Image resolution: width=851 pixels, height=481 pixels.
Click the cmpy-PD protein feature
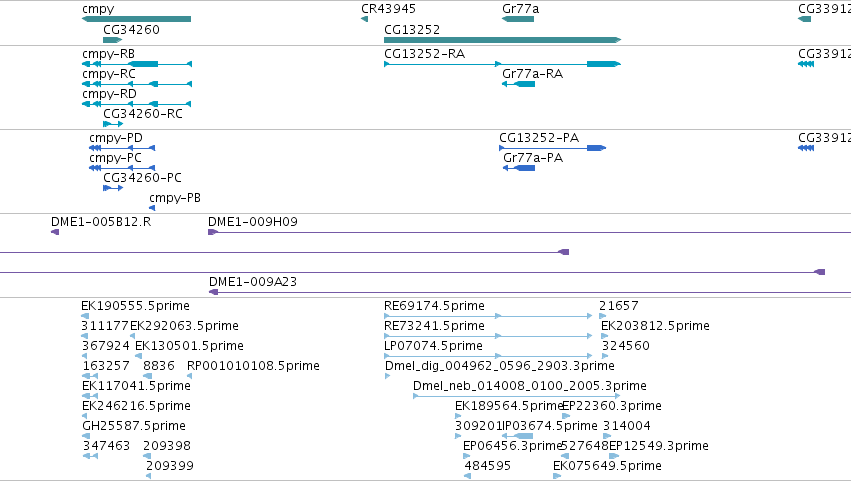click(x=122, y=148)
